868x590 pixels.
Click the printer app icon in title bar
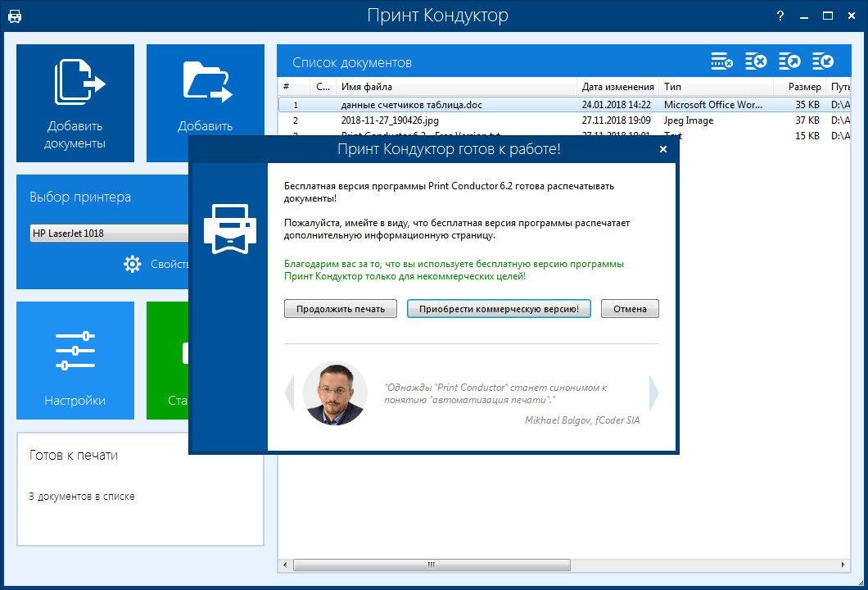[15, 16]
